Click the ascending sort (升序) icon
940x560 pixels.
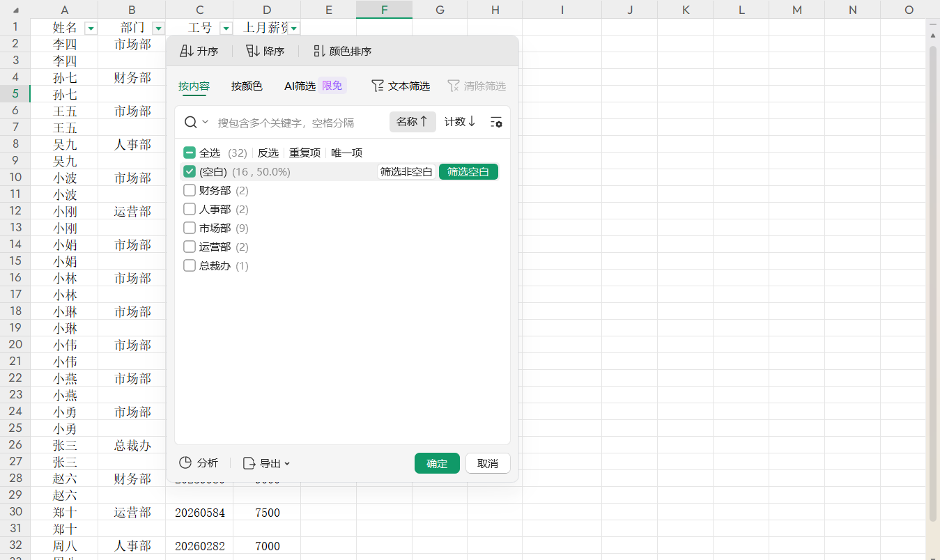click(186, 51)
